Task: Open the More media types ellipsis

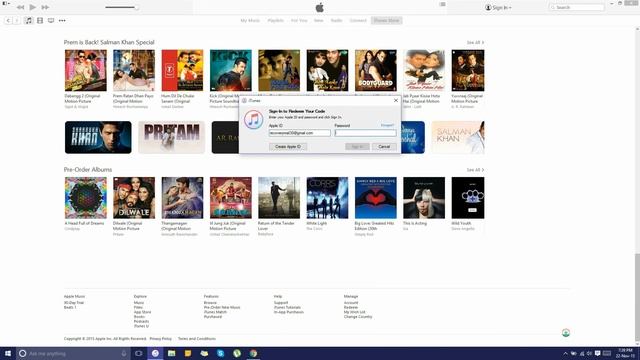Action: [62, 20]
